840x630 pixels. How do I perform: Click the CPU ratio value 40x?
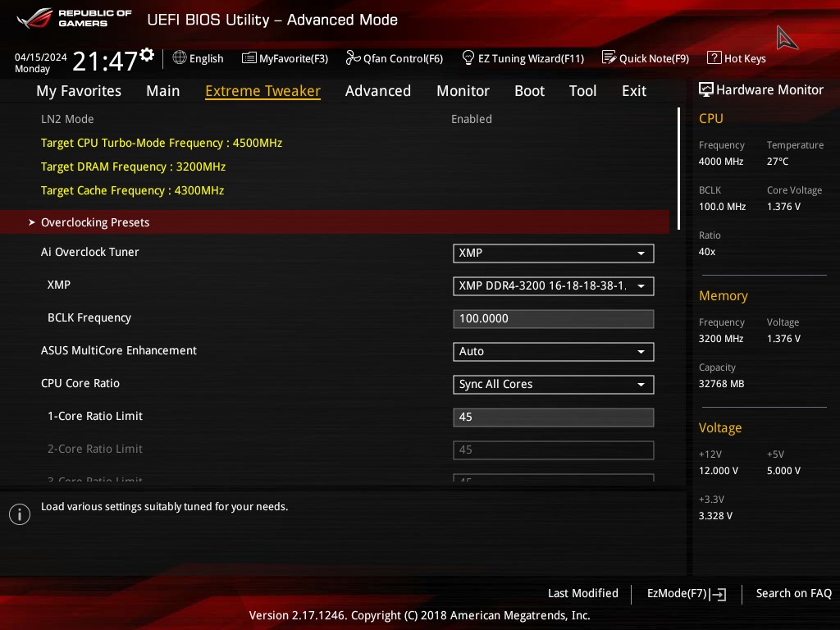click(706, 251)
